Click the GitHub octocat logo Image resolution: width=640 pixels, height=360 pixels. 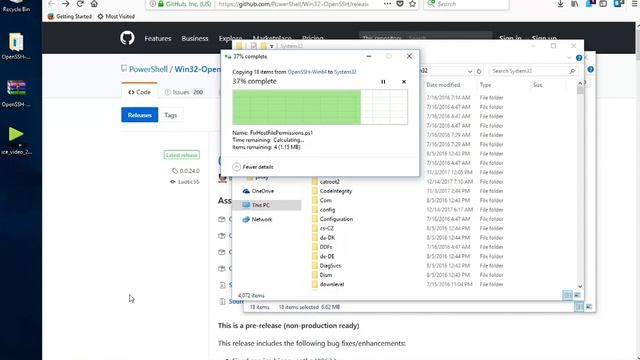pyautogui.click(x=127, y=38)
